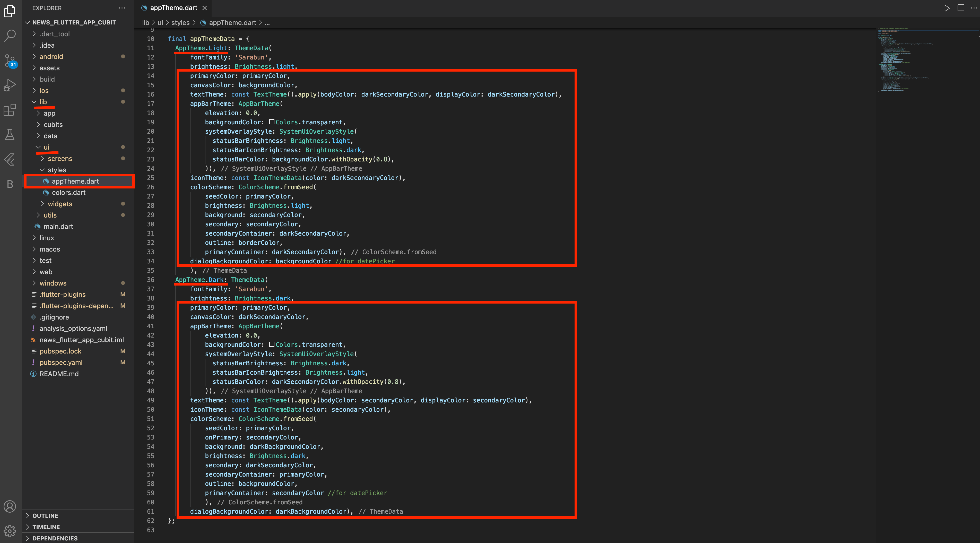
Task: Click the Accounts icon
Action: point(10,506)
